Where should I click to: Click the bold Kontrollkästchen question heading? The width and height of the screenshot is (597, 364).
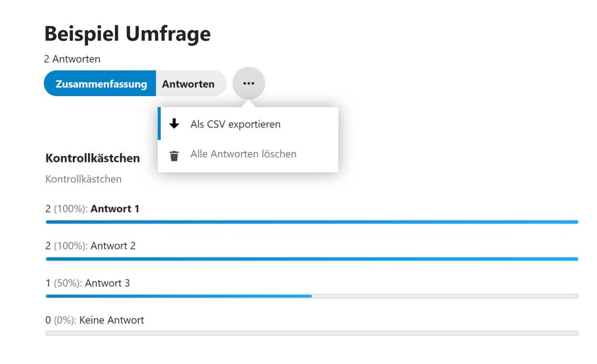[x=92, y=158]
